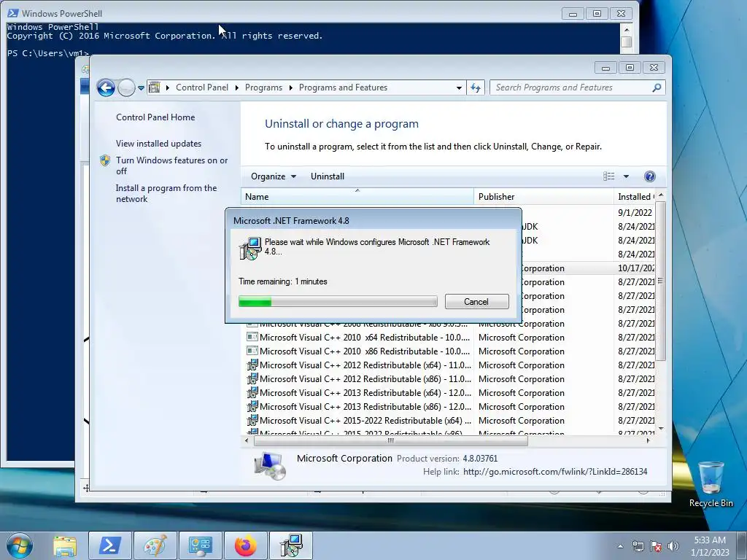Open Turn Windows features on or off
This screenshot has height=560, width=747.
[x=172, y=166]
